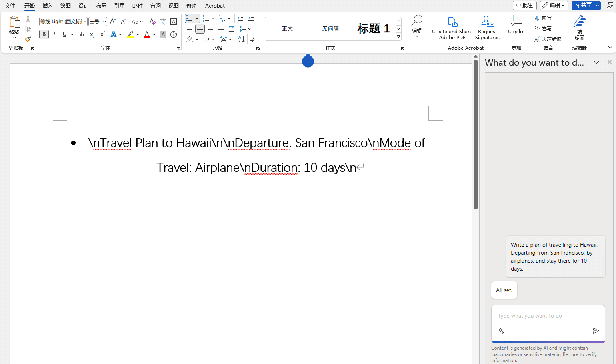The width and height of the screenshot is (616, 364).
Task: Increase font size with the grow-font icon
Action: (113, 22)
